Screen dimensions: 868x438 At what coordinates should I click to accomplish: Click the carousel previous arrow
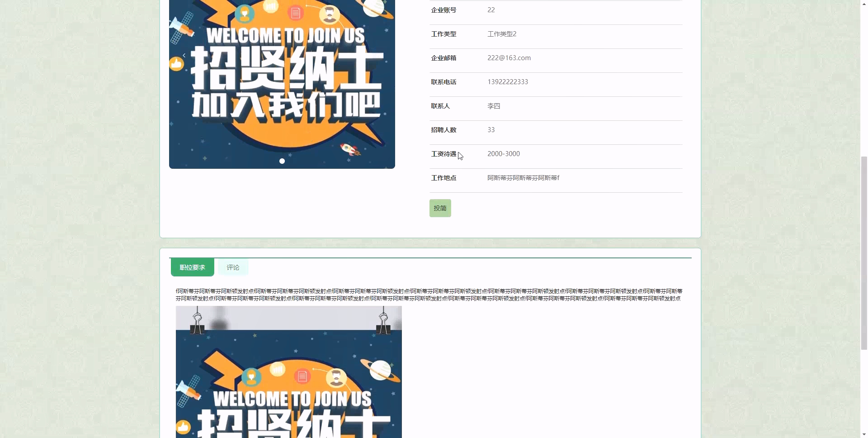coord(184,55)
